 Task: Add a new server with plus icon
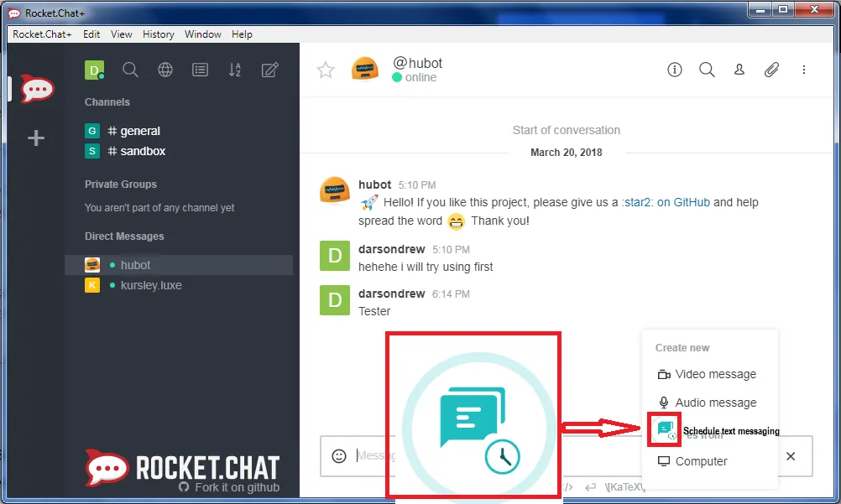point(36,138)
